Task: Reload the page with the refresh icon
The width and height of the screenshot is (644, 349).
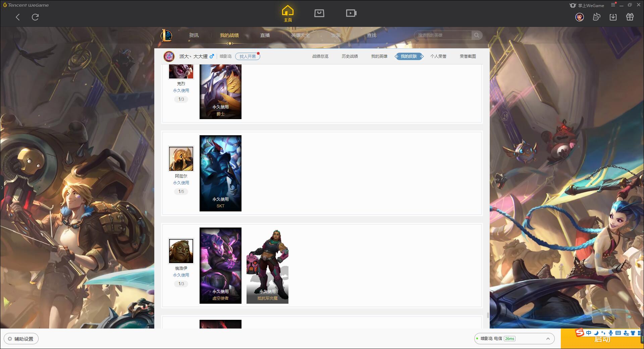Action: 35,17
